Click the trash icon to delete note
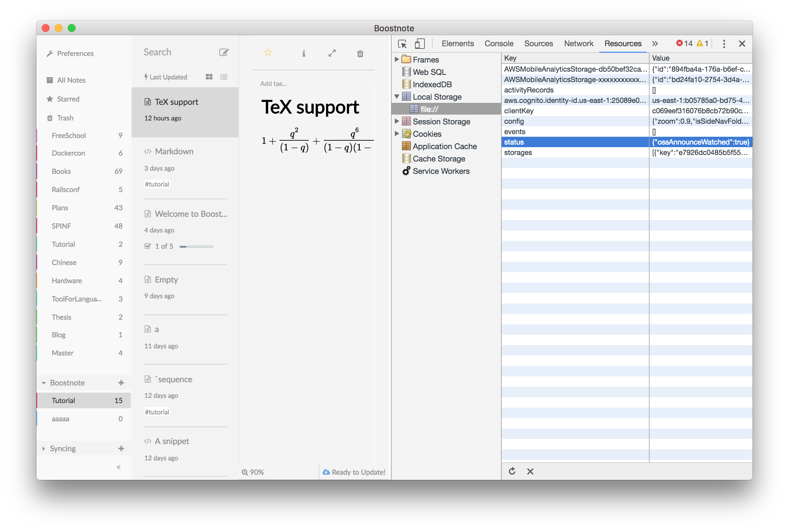Viewport: 789px width, 532px height. point(360,54)
